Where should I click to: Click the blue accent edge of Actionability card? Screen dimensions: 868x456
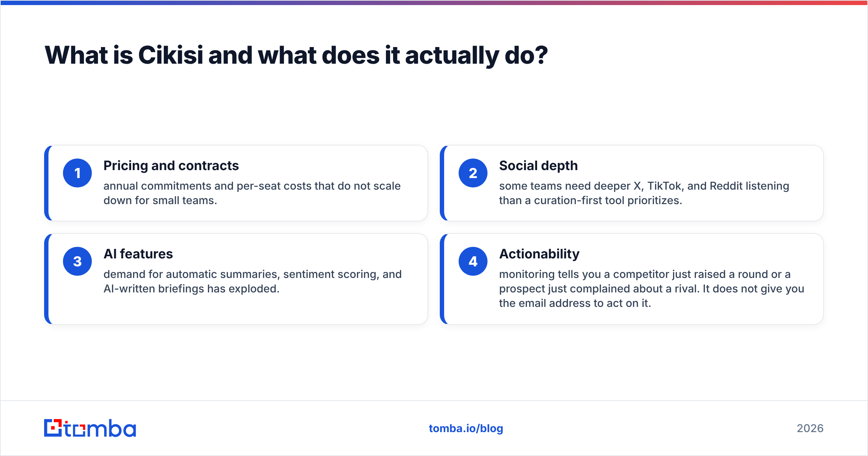click(442, 279)
